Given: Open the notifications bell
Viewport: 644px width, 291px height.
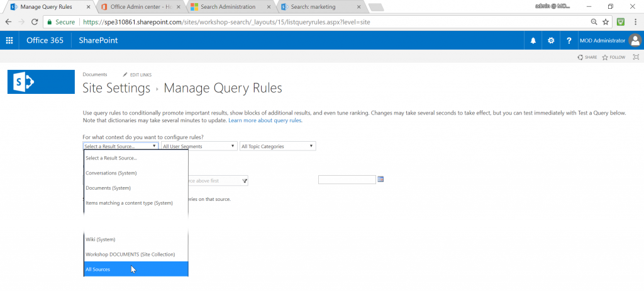Looking at the screenshot, I should point(533,40).
